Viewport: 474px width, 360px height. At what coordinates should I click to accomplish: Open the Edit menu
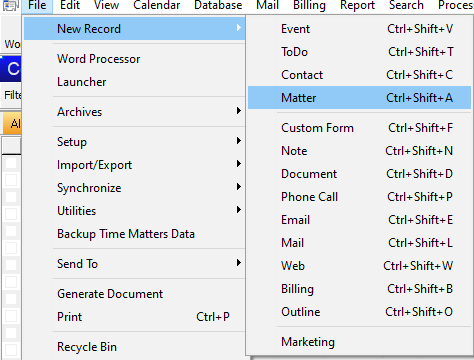coord(70,5)
